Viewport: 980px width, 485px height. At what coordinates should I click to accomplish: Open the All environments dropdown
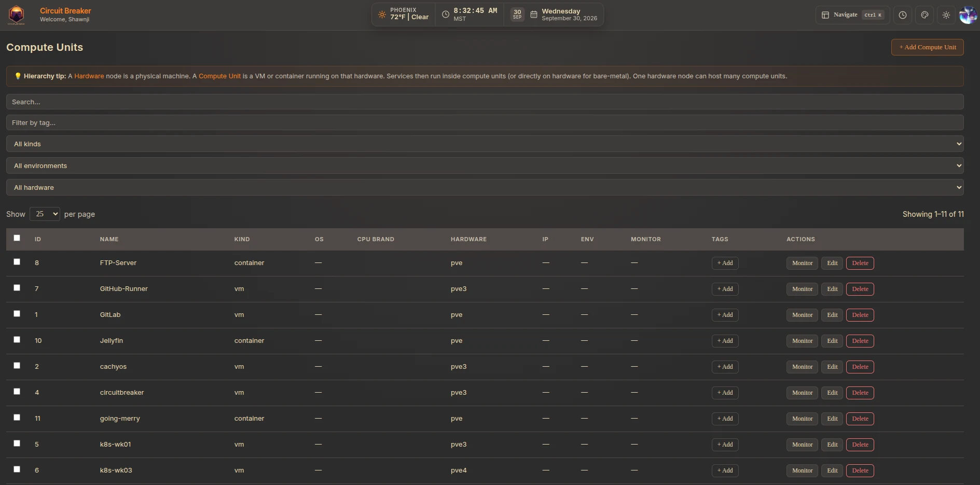[485, 165]
